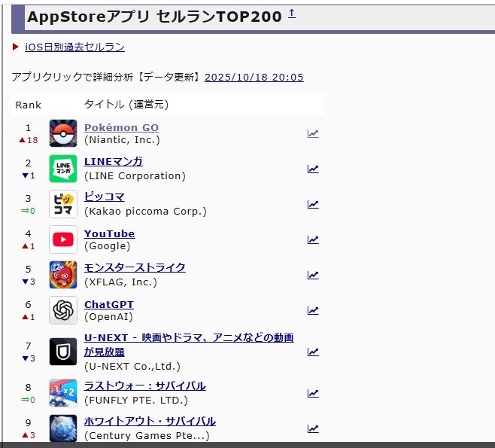Select the Rank column header
This screenshot has height=448, width=495.
[29, 105]
